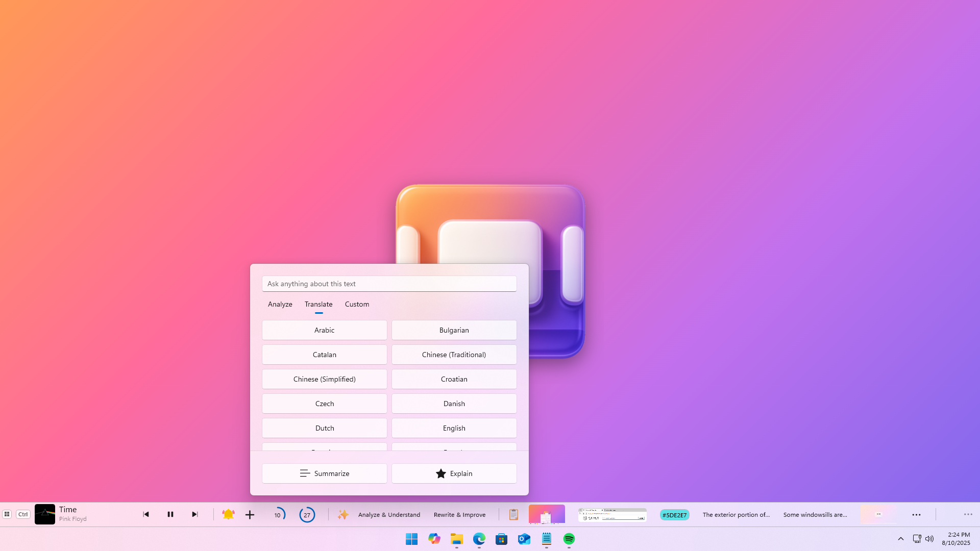
Task: Click the sparkle AI actions icon
Action: (343, 515)
